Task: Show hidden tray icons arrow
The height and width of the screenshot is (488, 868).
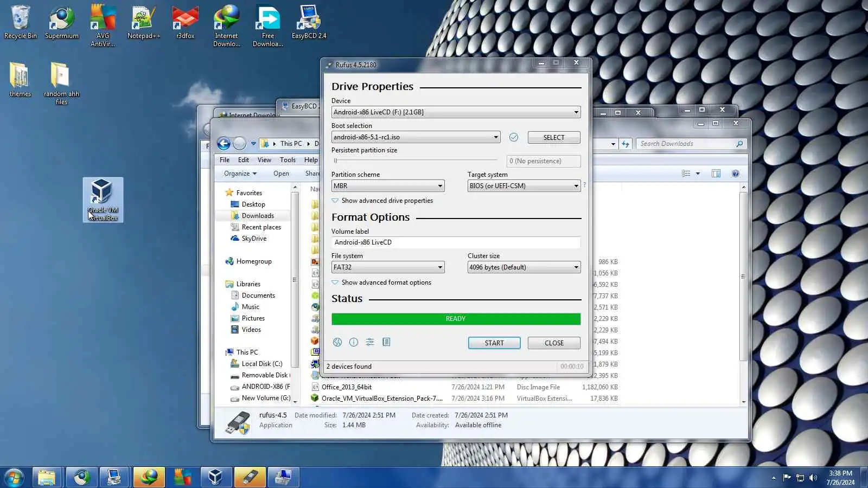Action: [x=774, y=478]
